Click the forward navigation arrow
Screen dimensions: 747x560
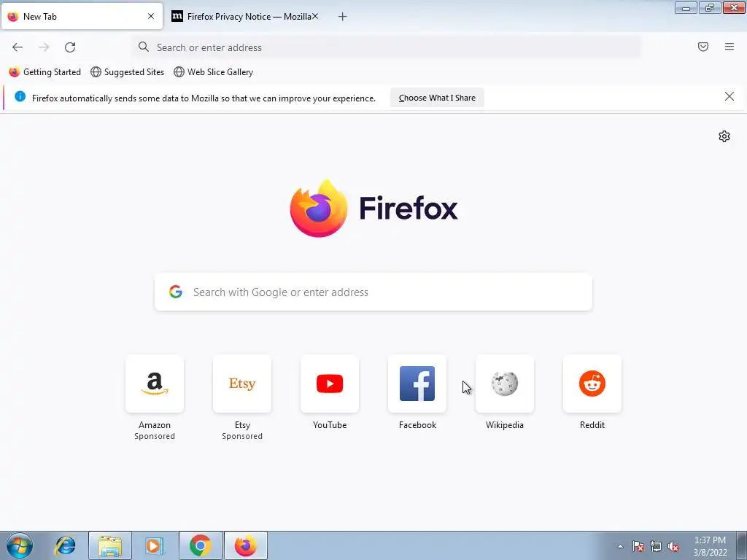tap(44, 47)
